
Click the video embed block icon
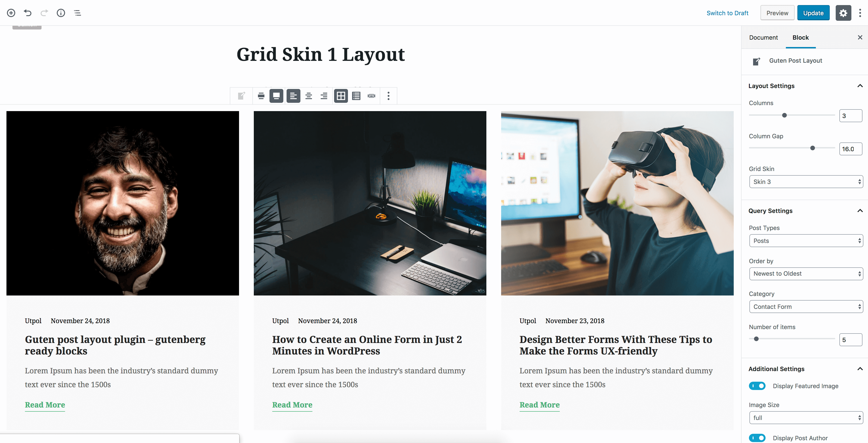coord(371,95)
